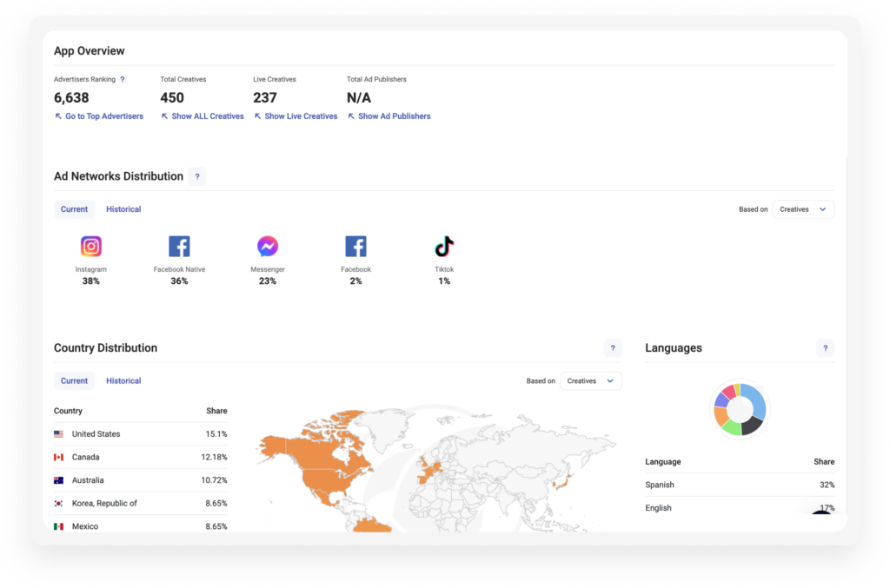Click the Instagram 38% value
The width and height of the screenshot is (890, 588).
(x=90, y=281)
